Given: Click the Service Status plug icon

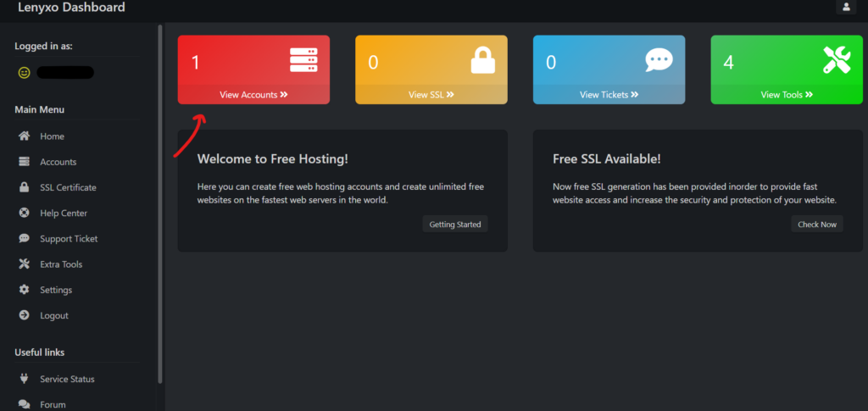Looking at the screenshot, I should point(24,379).
